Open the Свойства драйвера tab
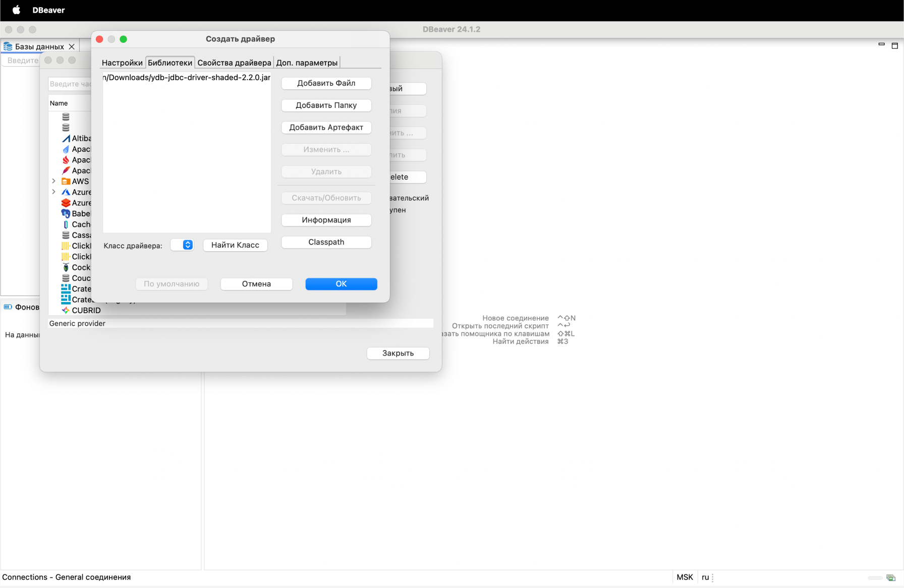This screenshot has width=904, height=588. 234,63
